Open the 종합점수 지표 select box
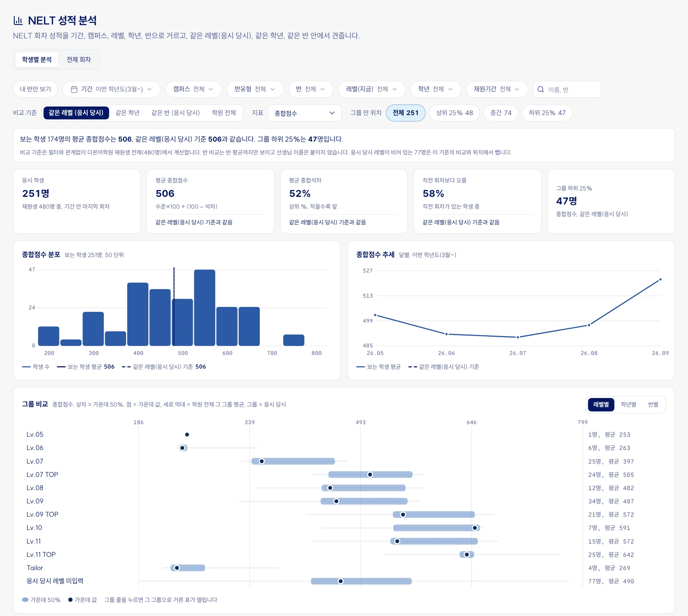The width and height of the screenshot is (688, 616). tap(305, 113)
